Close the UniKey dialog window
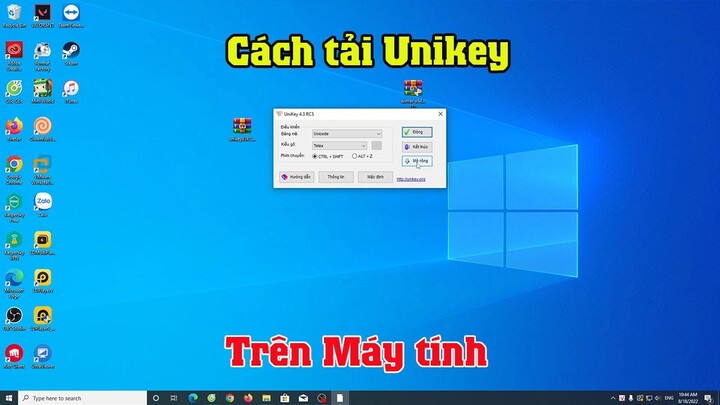This screenshot has height=405, width=720. [440, 114]
